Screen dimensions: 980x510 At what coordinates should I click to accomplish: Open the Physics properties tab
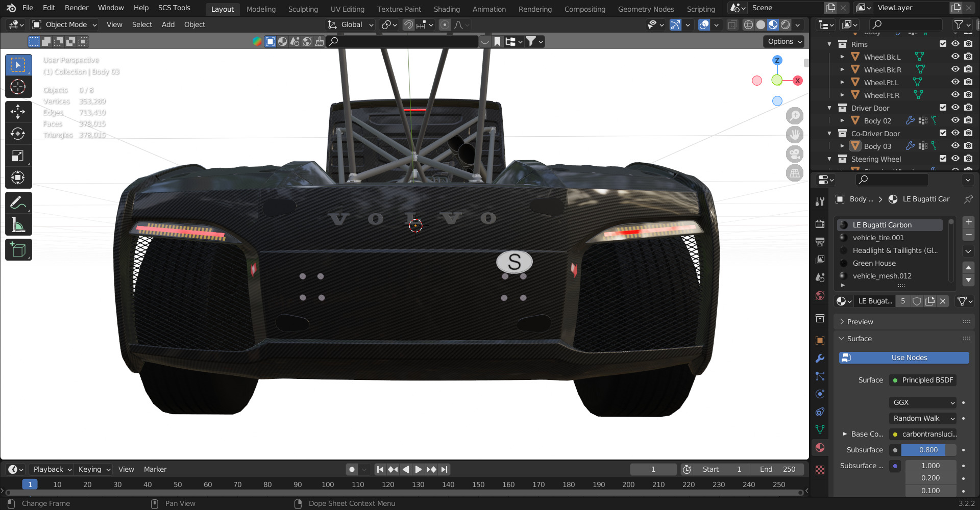point(820,394)
